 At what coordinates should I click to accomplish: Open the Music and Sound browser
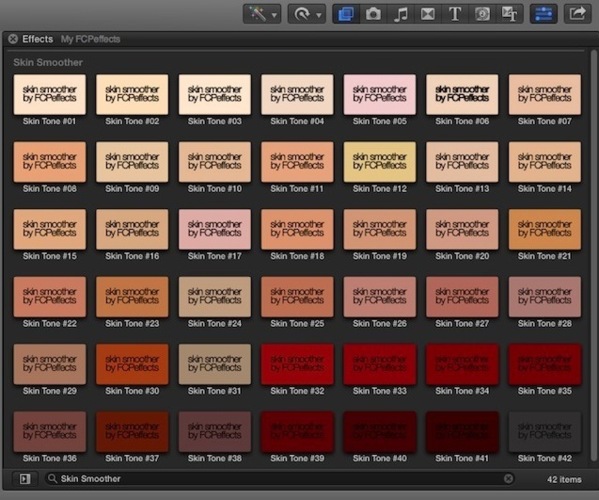pyautogui.click(x=400, y=14)
